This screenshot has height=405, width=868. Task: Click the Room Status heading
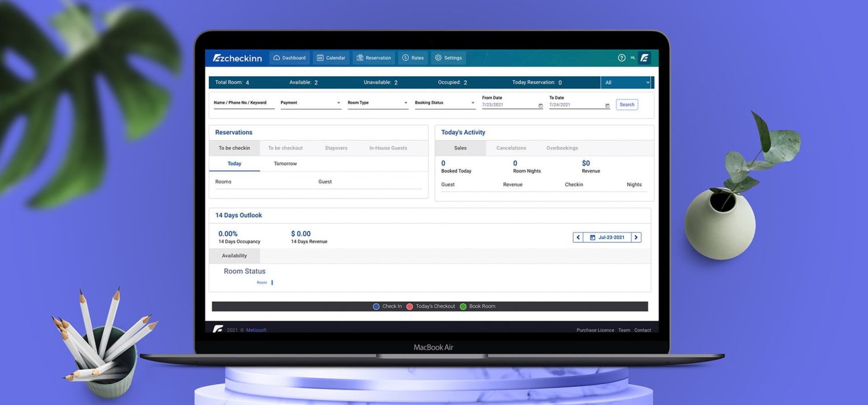click(245, 271)
